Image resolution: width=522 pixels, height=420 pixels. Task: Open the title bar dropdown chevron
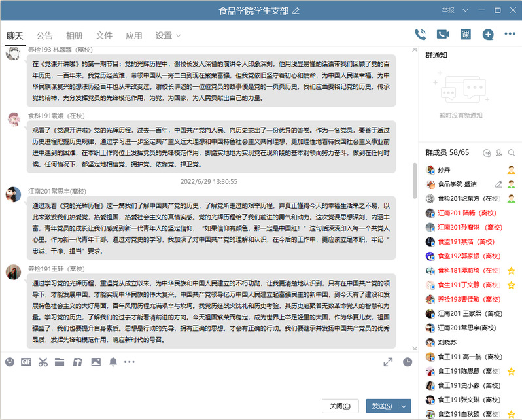[x=465, y=10]
